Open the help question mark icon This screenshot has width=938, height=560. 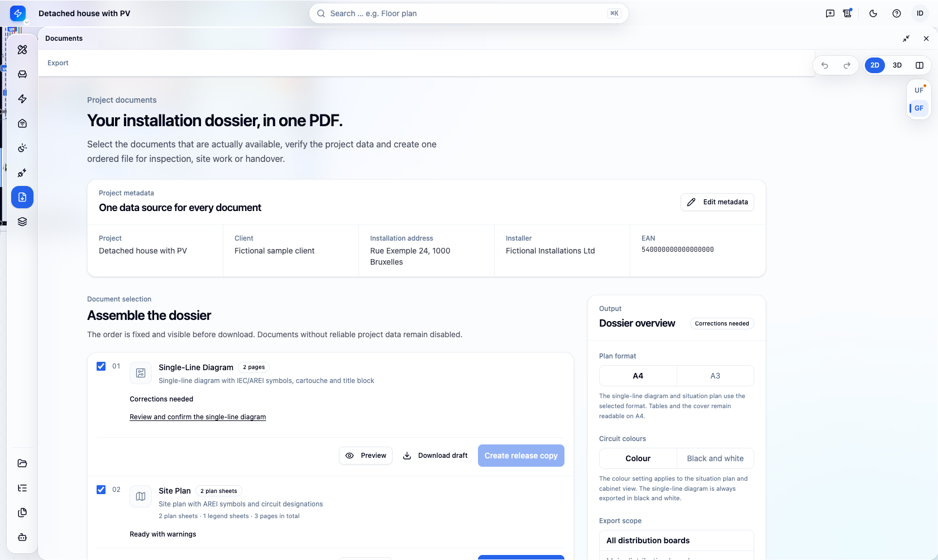coord(897,13)
